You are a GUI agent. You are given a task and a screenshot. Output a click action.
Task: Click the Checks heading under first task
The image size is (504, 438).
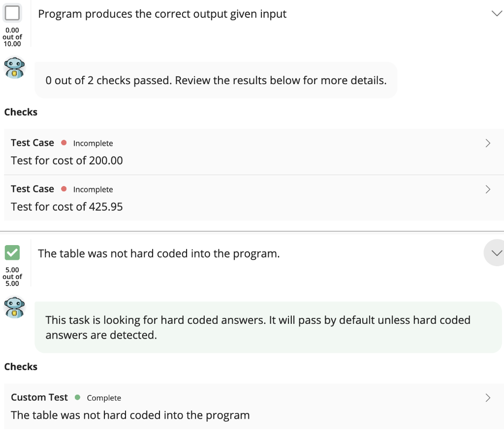coord(21,112)
